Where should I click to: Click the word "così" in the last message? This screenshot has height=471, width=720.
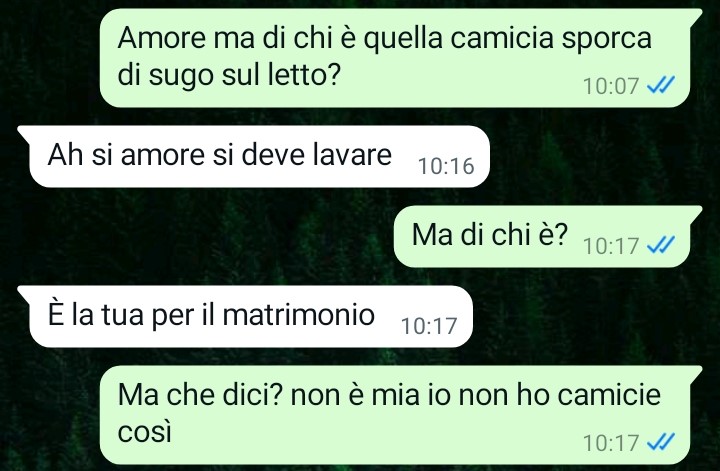(x=144, y=432)
